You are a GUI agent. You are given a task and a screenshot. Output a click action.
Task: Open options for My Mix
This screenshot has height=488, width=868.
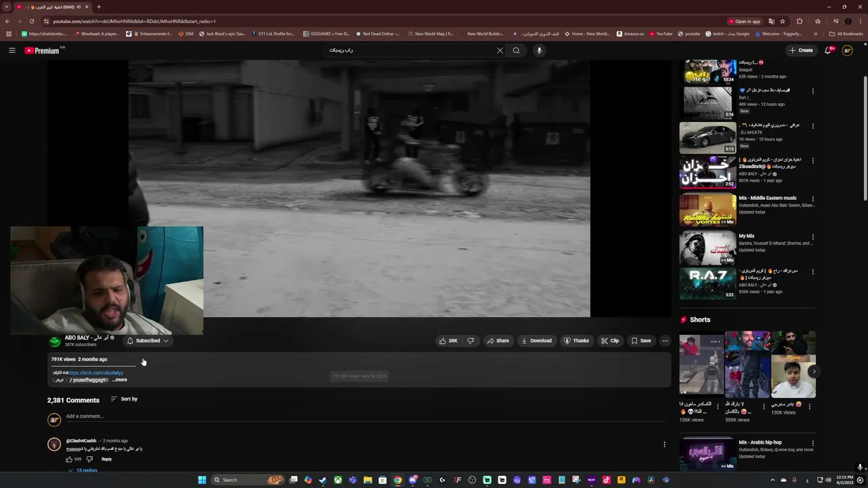point(813,237)
